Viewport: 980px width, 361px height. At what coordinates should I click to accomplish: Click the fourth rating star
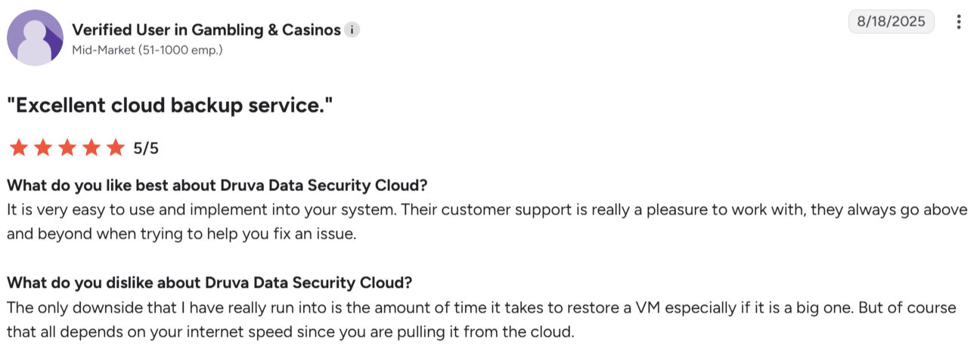[91, 147]
